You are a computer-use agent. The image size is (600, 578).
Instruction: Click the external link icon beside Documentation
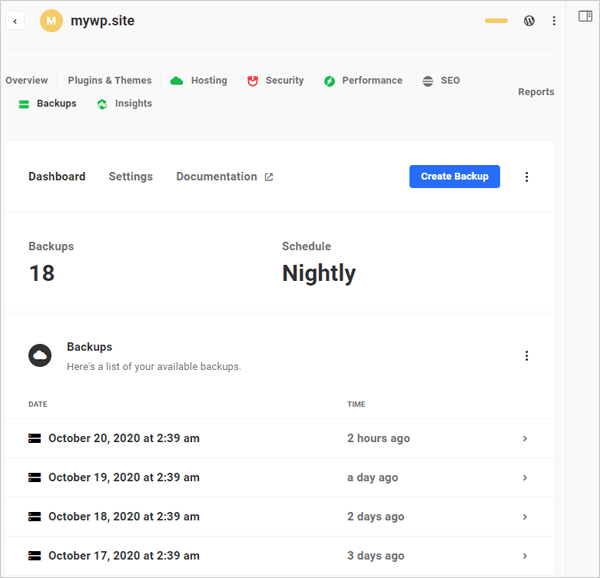click(269, 177)
